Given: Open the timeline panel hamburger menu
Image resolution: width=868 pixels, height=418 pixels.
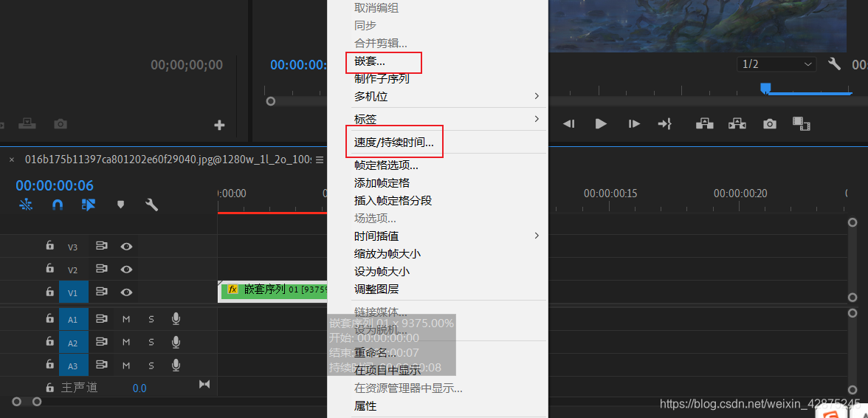Looking at the screenshot, I should pyautogui.click(x=319, y=160).
